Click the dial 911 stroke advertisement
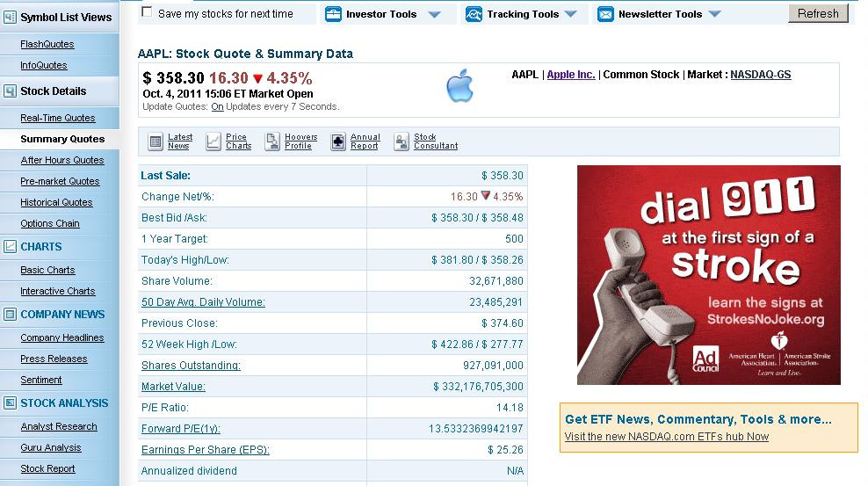Viewport: 868px width, 486px height. 709,275
